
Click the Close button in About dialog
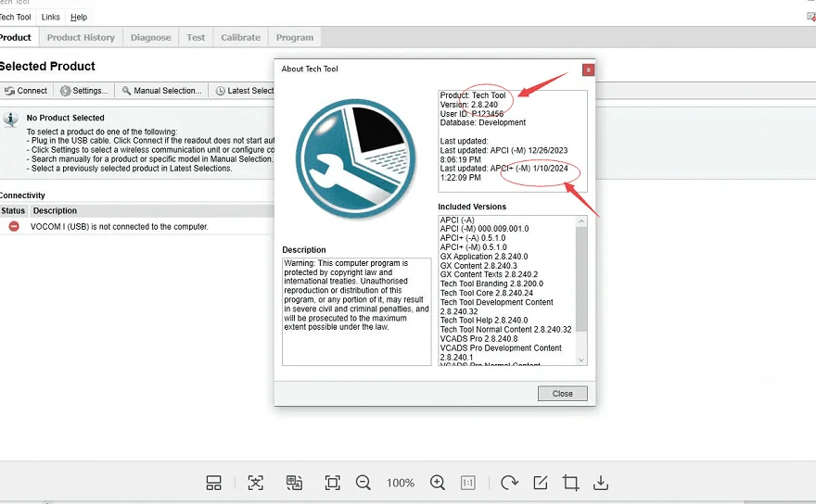[563, 394]
